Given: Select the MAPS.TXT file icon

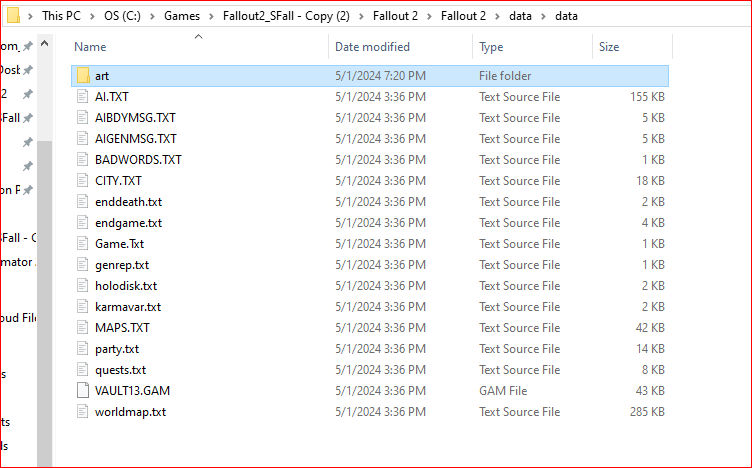Looking at the screenshot, I should [83, 328].
